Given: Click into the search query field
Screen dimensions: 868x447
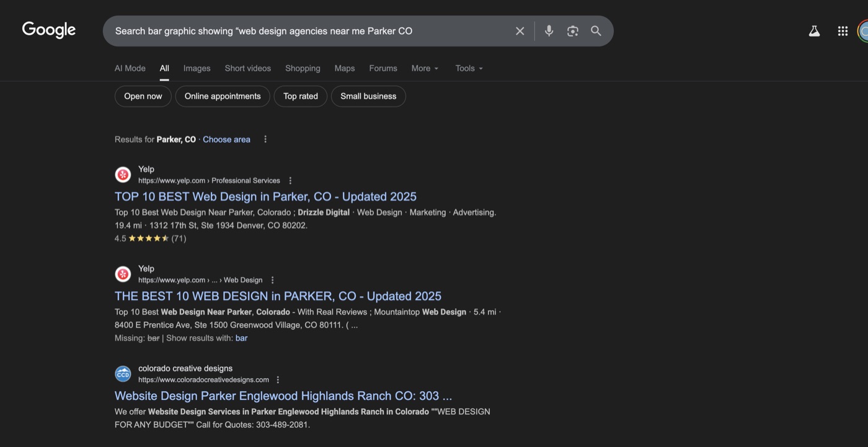Looking at the screenshot, I should [x=310, y=31].
